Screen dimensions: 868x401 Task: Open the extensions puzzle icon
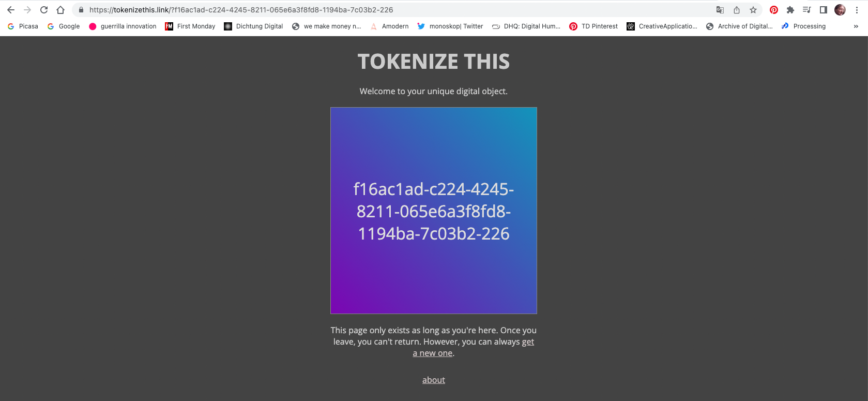(x=790, y=10)
